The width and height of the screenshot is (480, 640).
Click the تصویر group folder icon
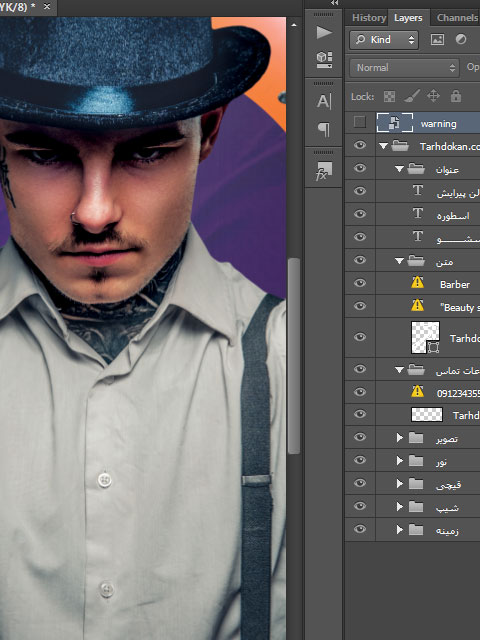pyautogui.click(x=416, y=438)
